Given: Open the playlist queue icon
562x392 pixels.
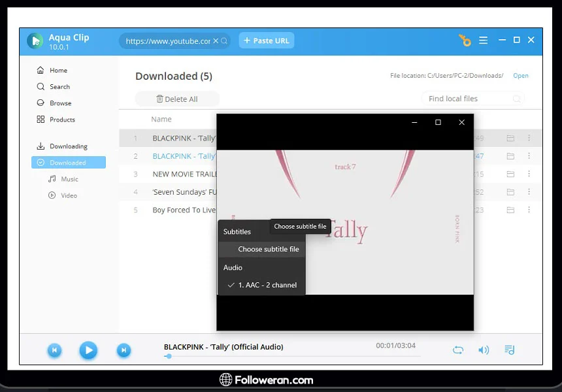Looking at the screenshot, I should click(509, 350).
